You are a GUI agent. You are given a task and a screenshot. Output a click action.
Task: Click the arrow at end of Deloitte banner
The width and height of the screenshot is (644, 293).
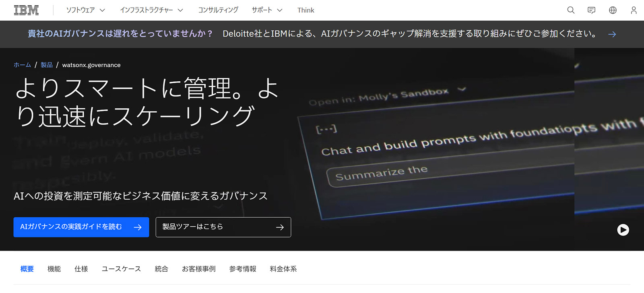pyautogui.click(x=612, y=34)
